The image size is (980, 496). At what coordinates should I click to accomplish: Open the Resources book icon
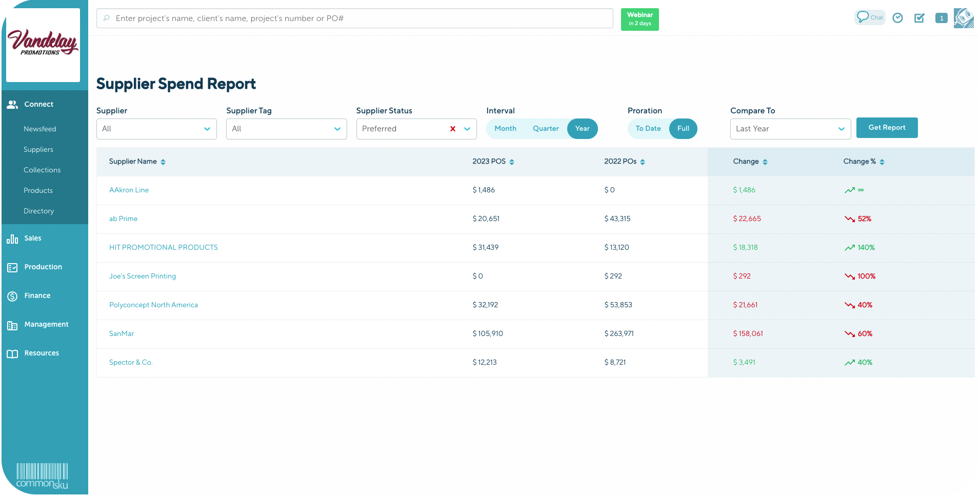(x=12, y=353)
